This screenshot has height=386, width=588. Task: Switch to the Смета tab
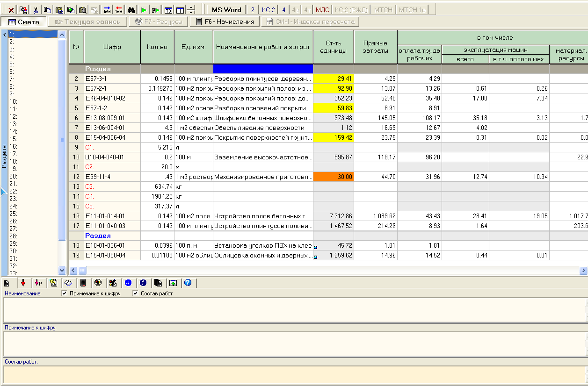coord(24,21)
